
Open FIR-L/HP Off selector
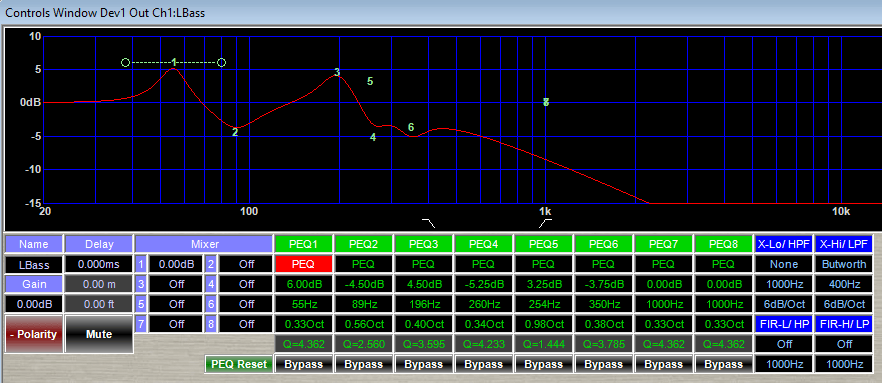pos(784,344)
